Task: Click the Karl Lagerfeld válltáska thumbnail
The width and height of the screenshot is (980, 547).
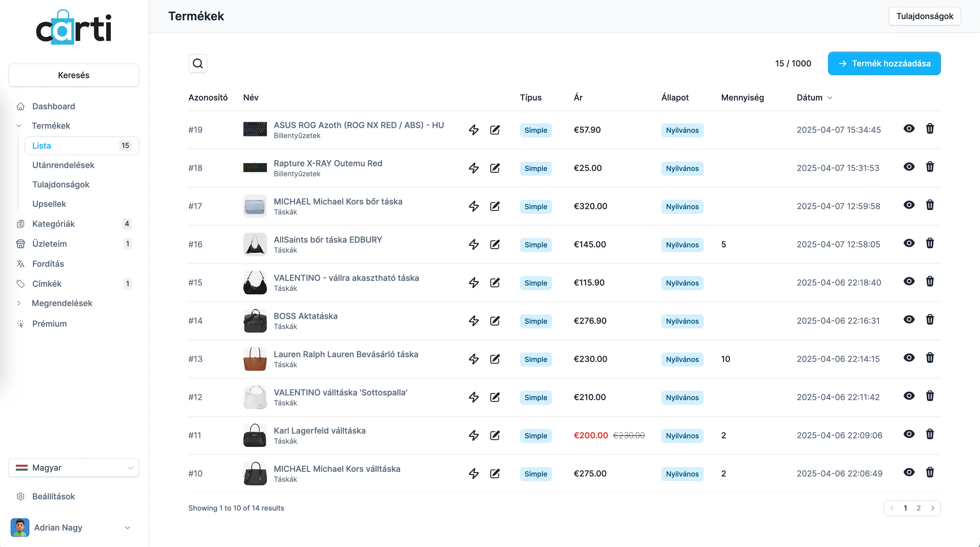Action: (x=255, y=435)
